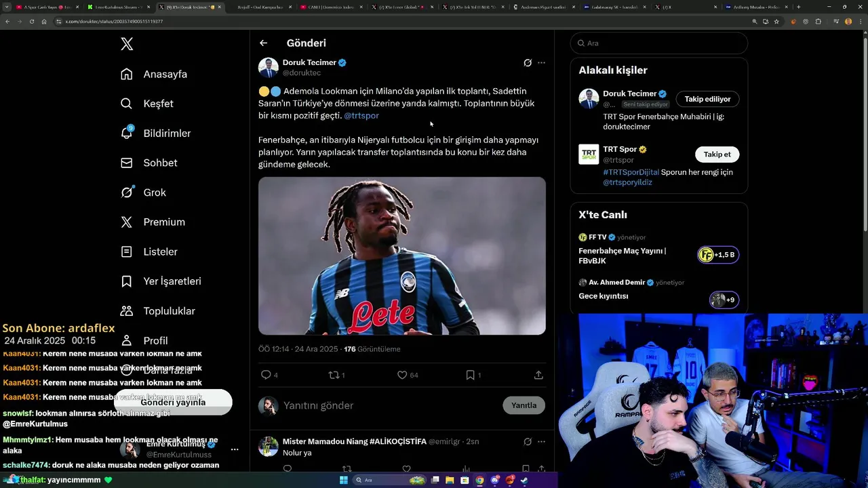The height and width of the screenshot is (488, 868).
Task: Open Listeler in the sidebar
Action: point(149,251)
